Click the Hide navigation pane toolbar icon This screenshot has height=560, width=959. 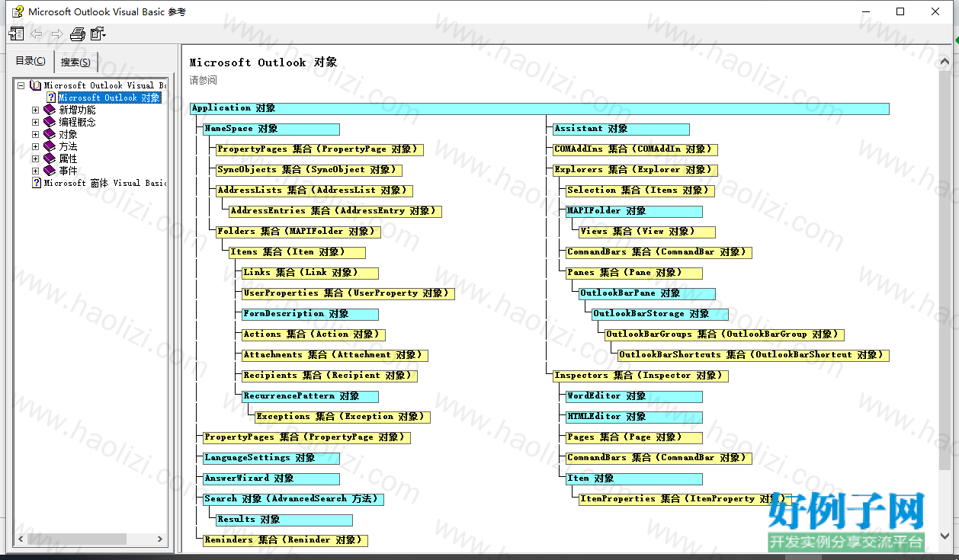[x=16, y=34]
